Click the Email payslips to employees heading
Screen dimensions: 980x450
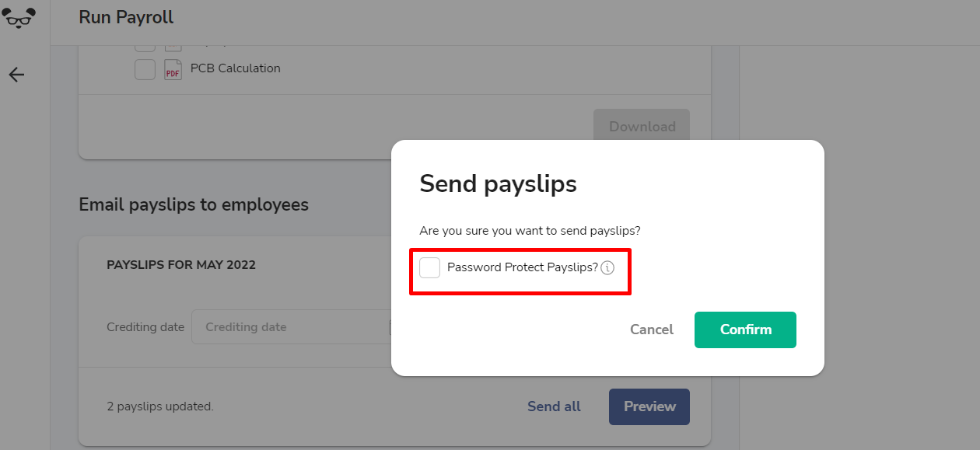[x=194, y=204]
